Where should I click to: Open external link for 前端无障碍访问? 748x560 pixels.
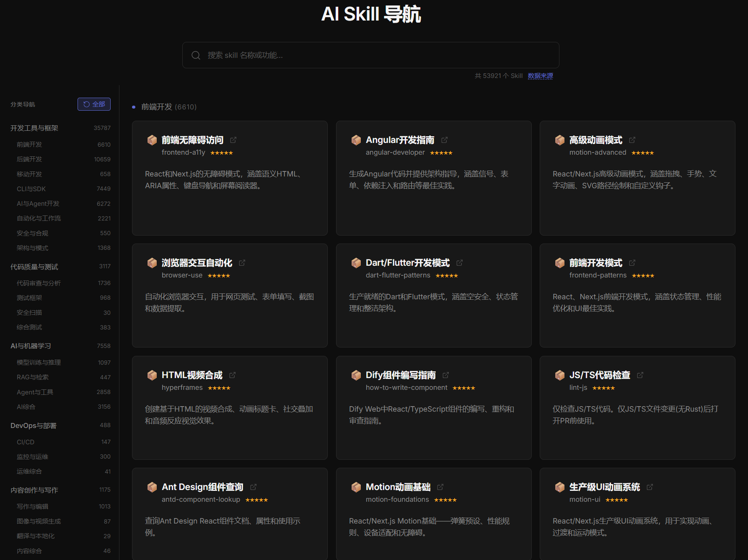coord(233,140)
